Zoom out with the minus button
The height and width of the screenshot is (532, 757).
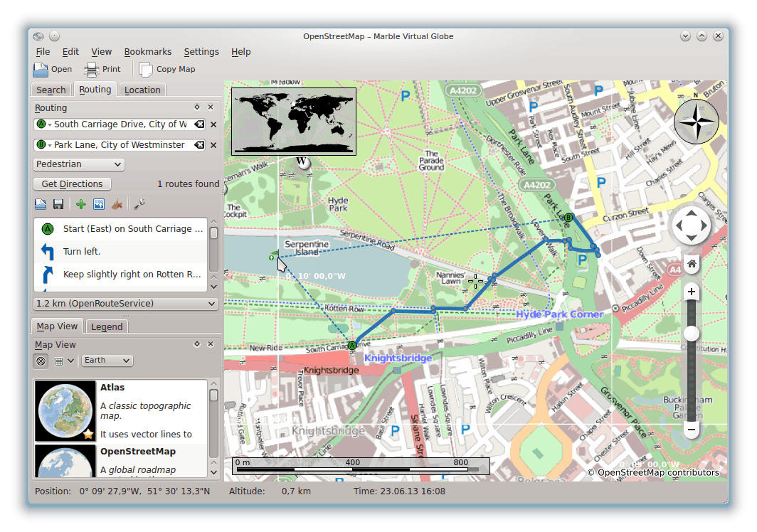pyautogui.click(x=692, y=430)
